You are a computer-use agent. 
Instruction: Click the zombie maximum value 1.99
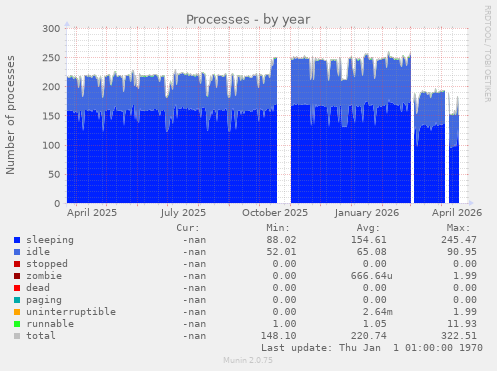pos(465,276)
